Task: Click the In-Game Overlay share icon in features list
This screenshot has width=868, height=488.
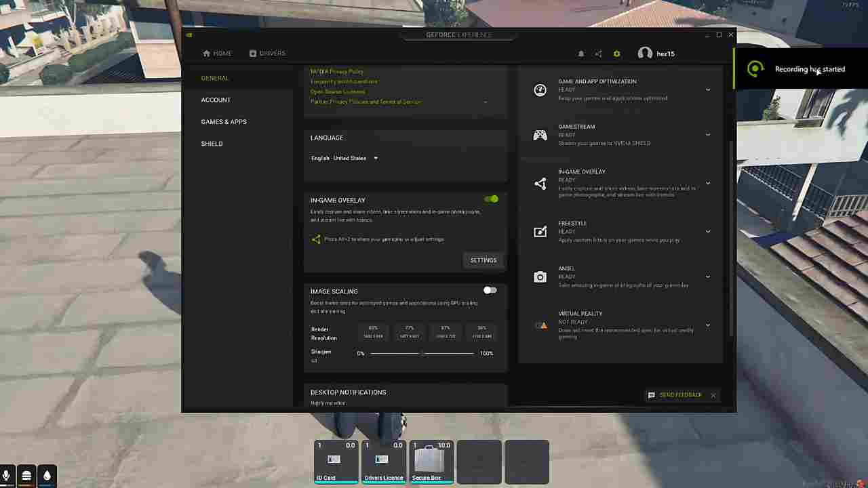Action: click(540, 183)
